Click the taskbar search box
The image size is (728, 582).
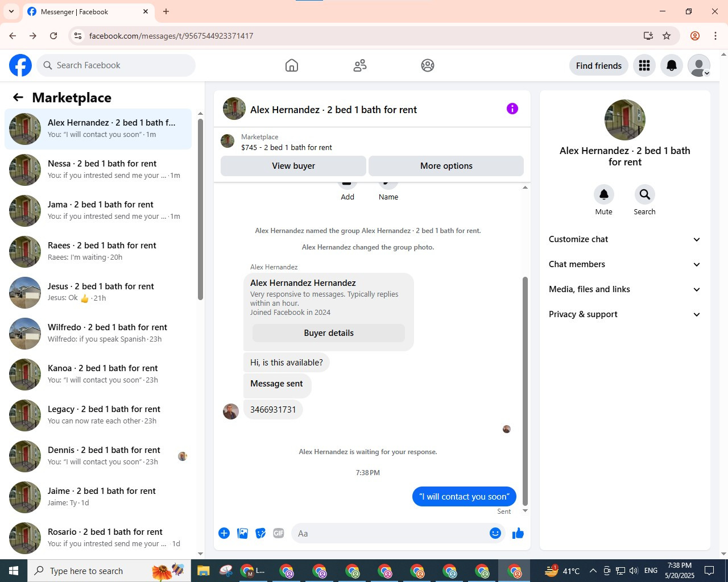click(x=108, y=571)
